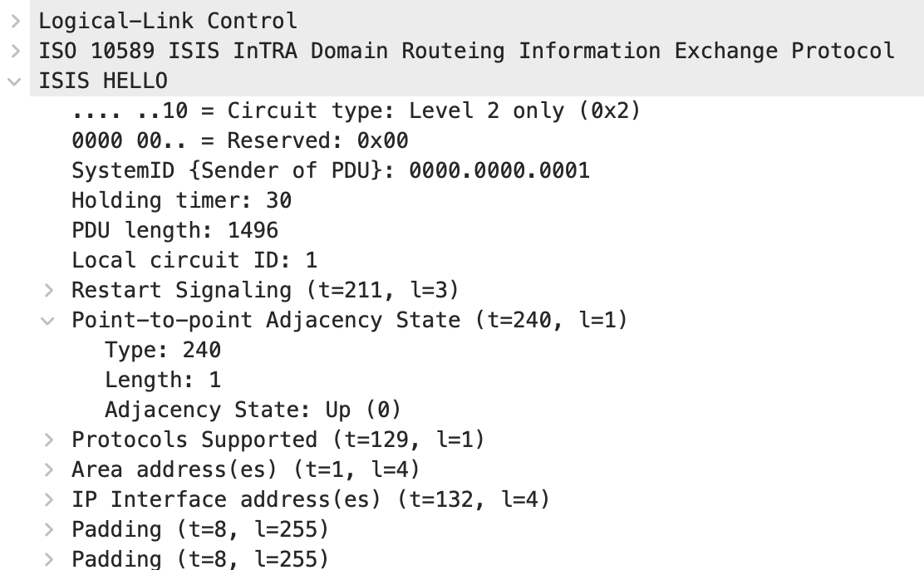Expand the last Padding entry
Screen dimensions: 924x570
[x=50, y=559]
